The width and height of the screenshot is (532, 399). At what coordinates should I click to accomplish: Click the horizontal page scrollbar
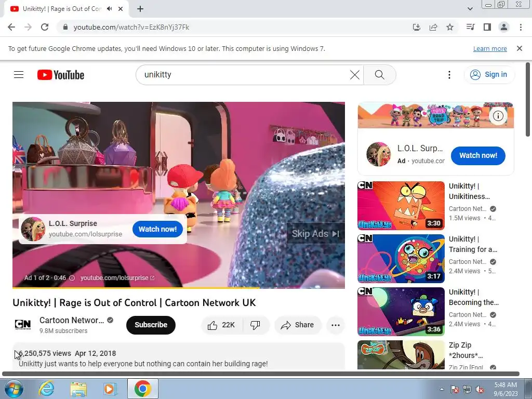[261, 374]
